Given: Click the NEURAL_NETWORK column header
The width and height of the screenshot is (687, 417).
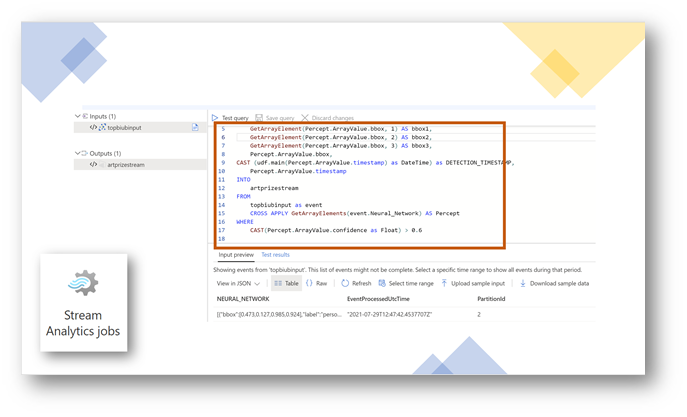Looking at the screenshot, I should click(243, 299).
